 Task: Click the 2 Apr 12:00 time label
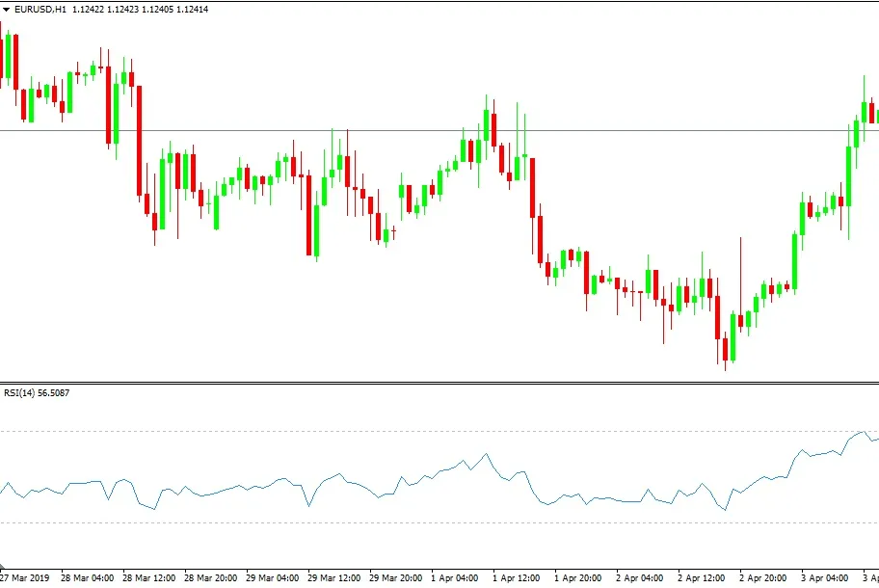point(702,578)
